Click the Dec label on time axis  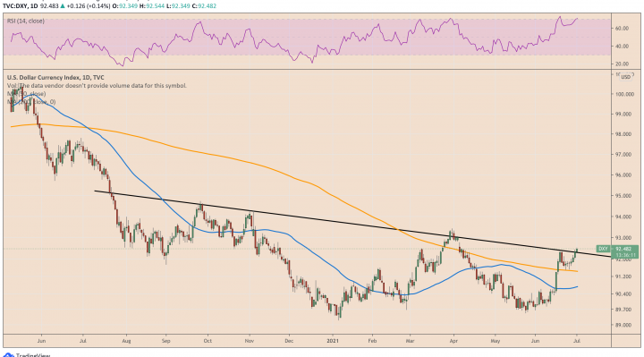[x=289, y=341]
